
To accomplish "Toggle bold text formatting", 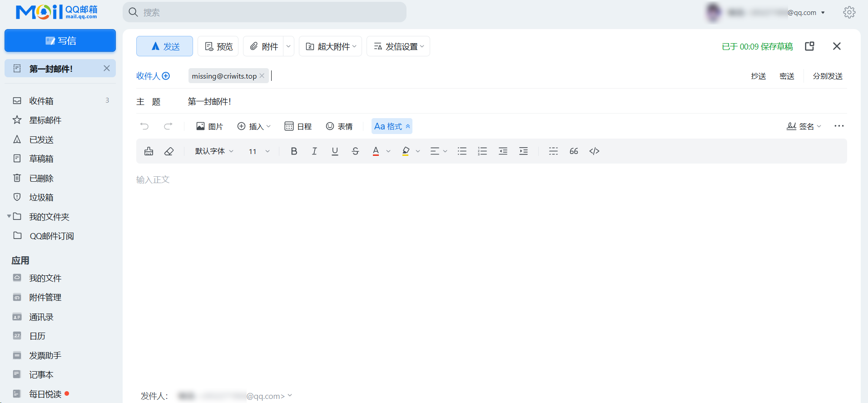I will click(x=294, y=151).
